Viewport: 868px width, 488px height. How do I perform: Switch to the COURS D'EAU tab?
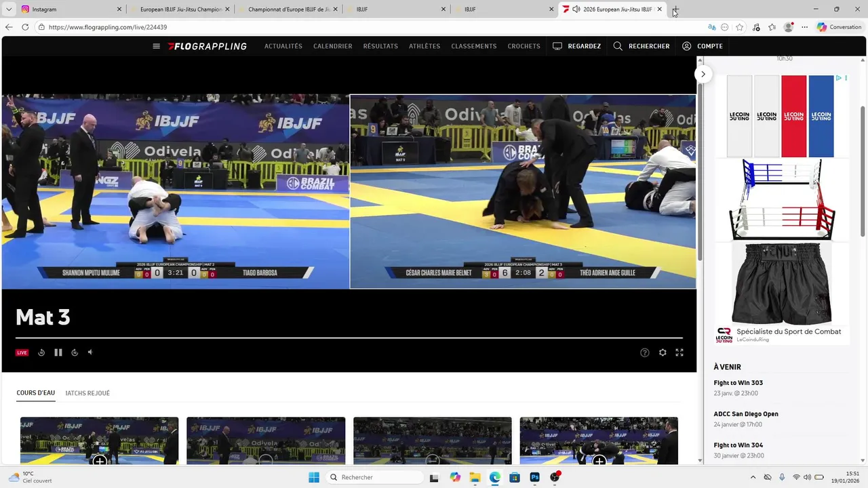coord(36,393)
